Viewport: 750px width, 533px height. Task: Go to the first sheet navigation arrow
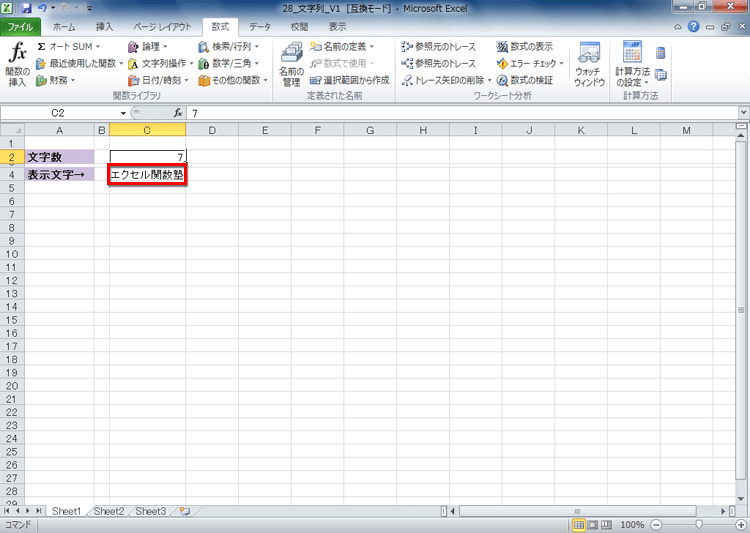[x=7, y=511]
